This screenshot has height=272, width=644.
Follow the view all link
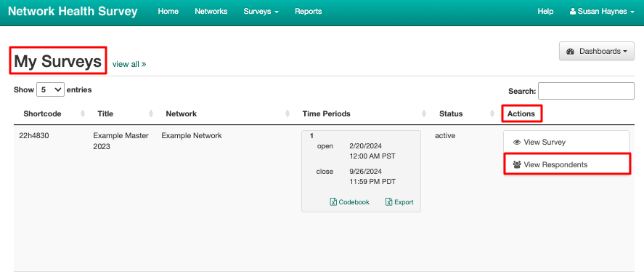coord(129,64)
